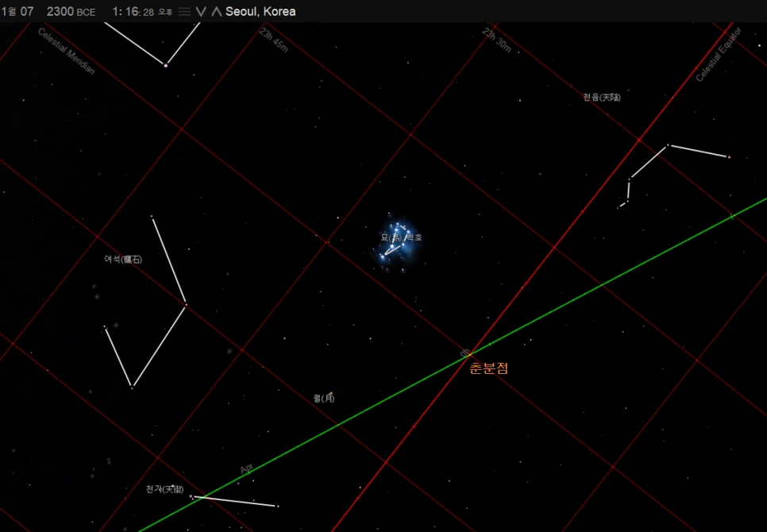This screenshot has width=767, height=532.
Task: Click the 천가(天街) constellation label
Action: click(x=165, y=489)
